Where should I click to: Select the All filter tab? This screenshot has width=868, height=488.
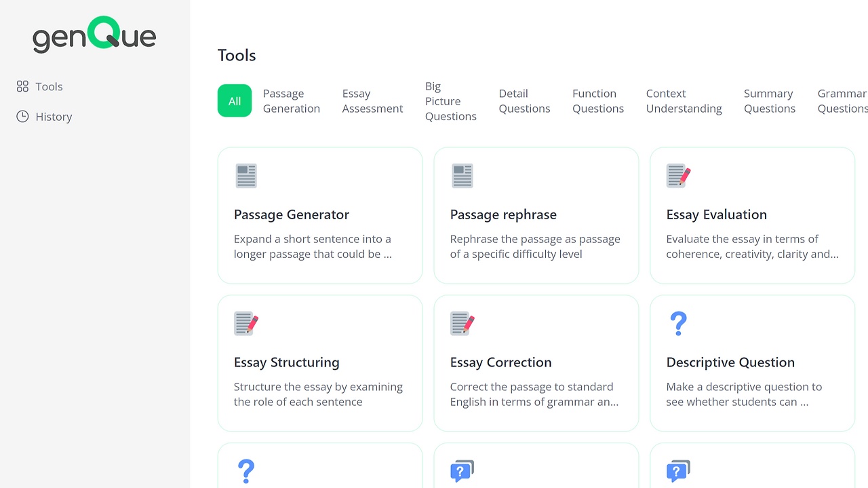click(x=235, y=100)
